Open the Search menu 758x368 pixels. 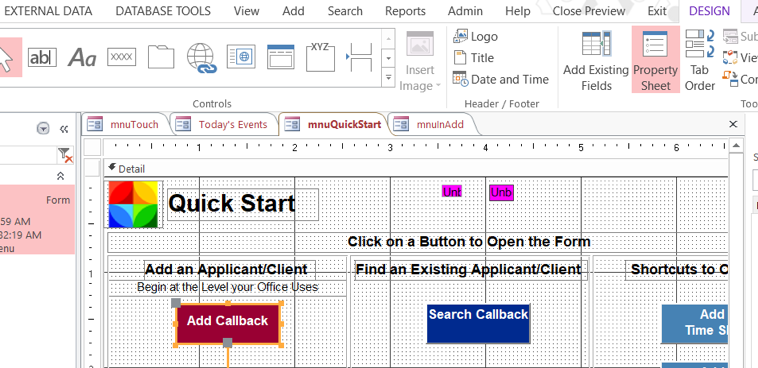click(x=345, y=11)
